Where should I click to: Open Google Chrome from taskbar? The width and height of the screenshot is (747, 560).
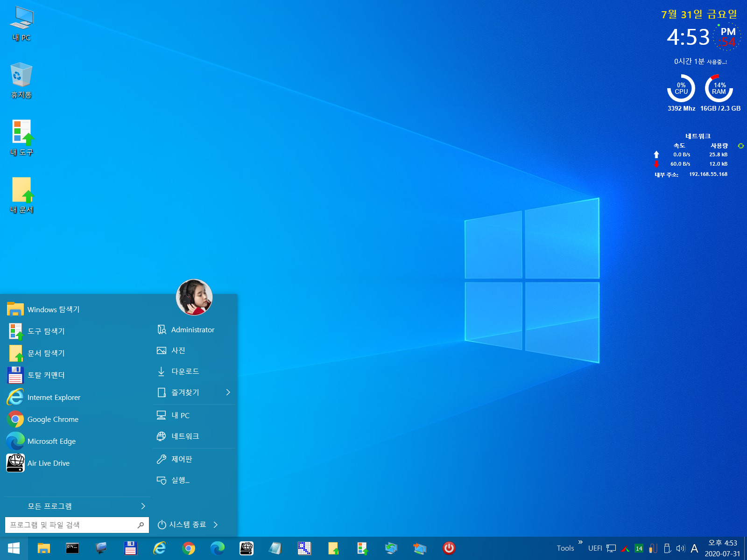(x=189, y=548)
